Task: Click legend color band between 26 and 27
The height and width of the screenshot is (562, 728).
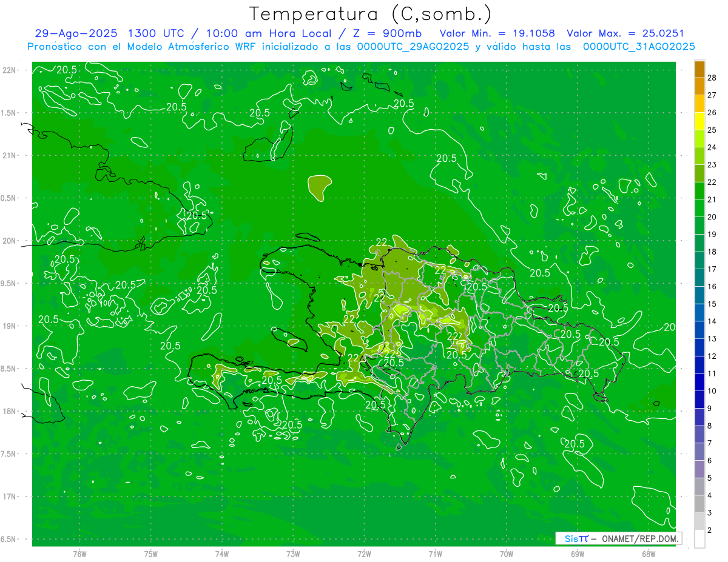Action: pos(699,104)
